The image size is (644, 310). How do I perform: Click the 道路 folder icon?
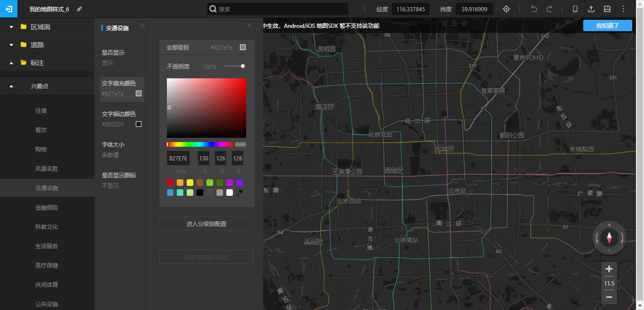pyautogui.click(x=24, y=45)
